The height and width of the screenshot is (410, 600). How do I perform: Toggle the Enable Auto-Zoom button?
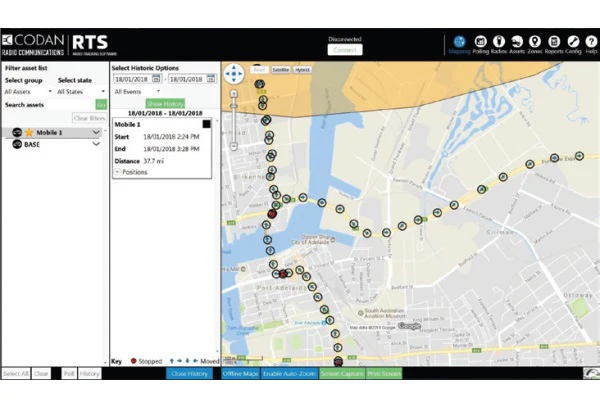[x=289, y=373]
